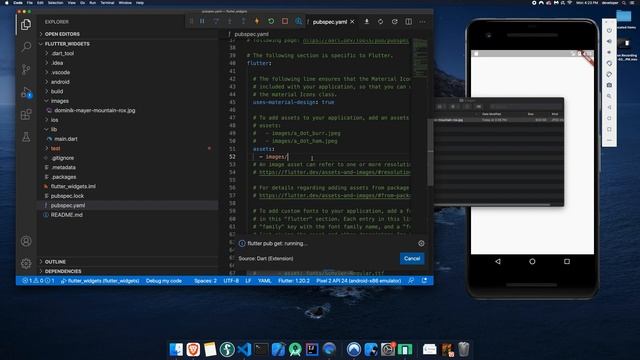Click the green Restart debug icon

pyautogui.click(x=271, y=21)
